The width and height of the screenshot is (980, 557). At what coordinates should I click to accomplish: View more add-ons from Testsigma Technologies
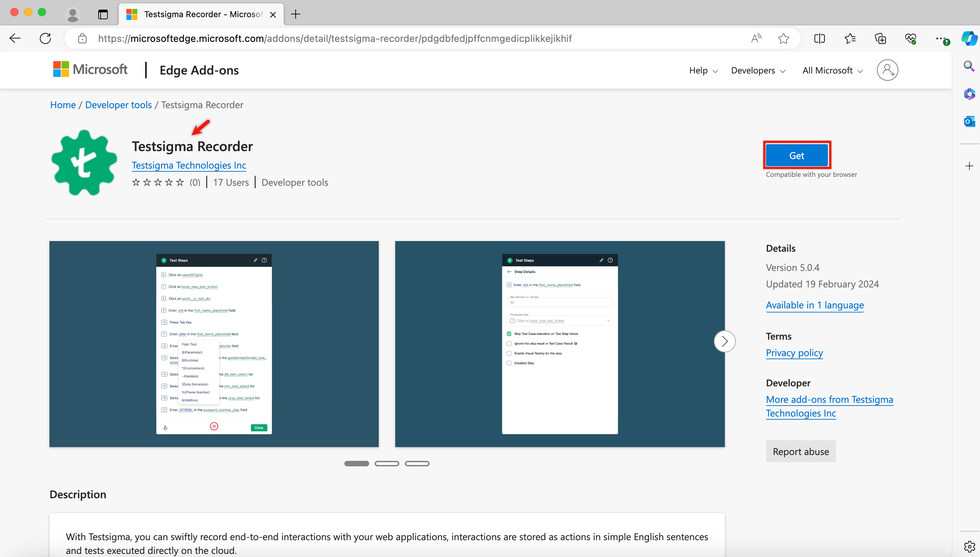pyautogui.click(x=829, y=406)
